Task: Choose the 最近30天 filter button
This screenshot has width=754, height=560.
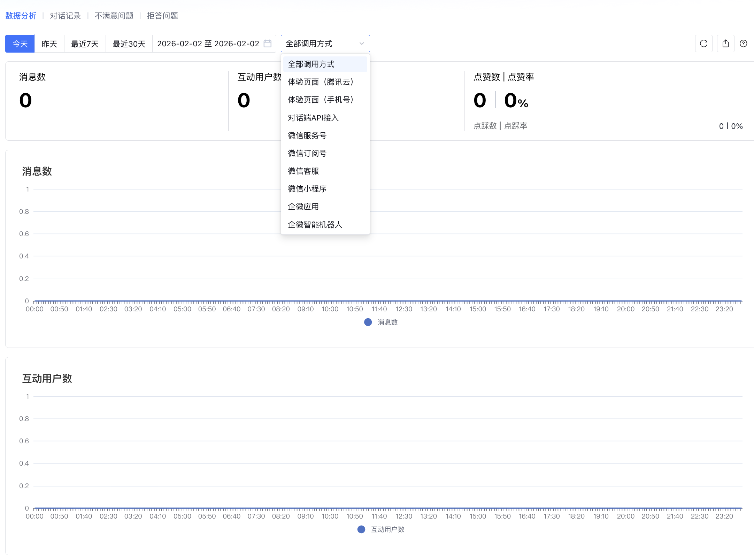Action: pyautogui.click(x=129, y=44)
